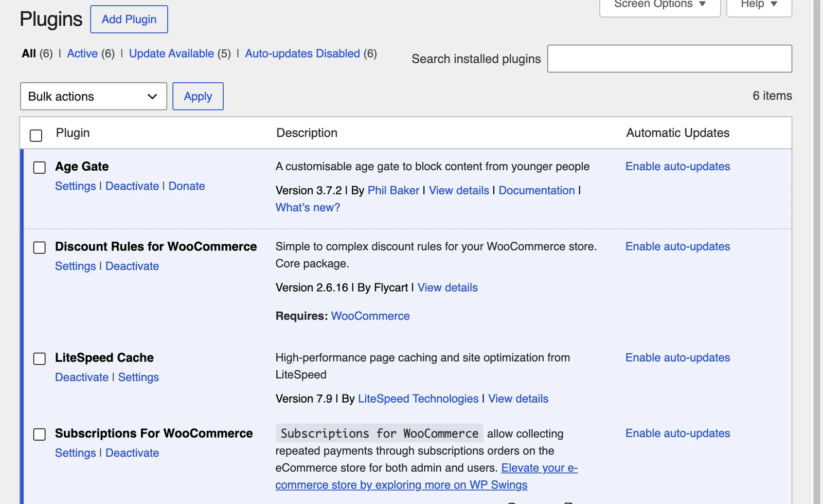Screen dimensions: 823x504
Task: Enable auto-updates for Discount Rules
Action: [x=677, y=246]
